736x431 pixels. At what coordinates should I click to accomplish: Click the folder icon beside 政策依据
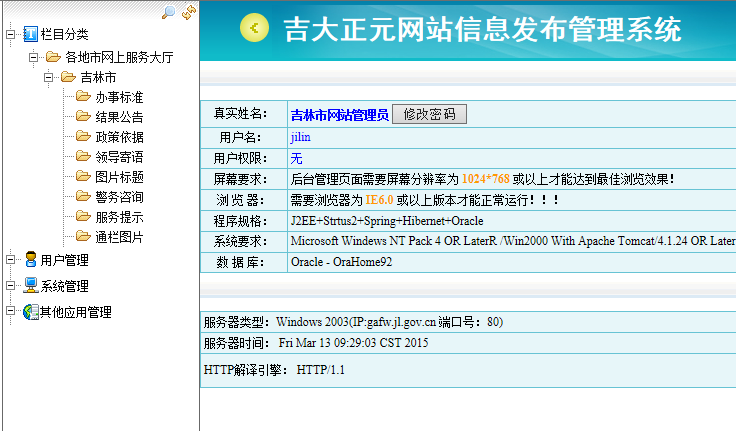tap(84, 136)
